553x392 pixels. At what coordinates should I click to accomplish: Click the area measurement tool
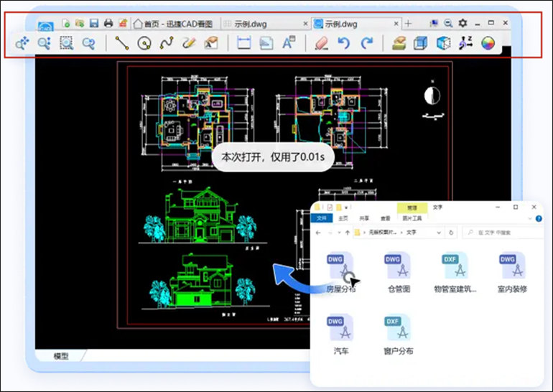pyautogui.click(x=266, y=43)
